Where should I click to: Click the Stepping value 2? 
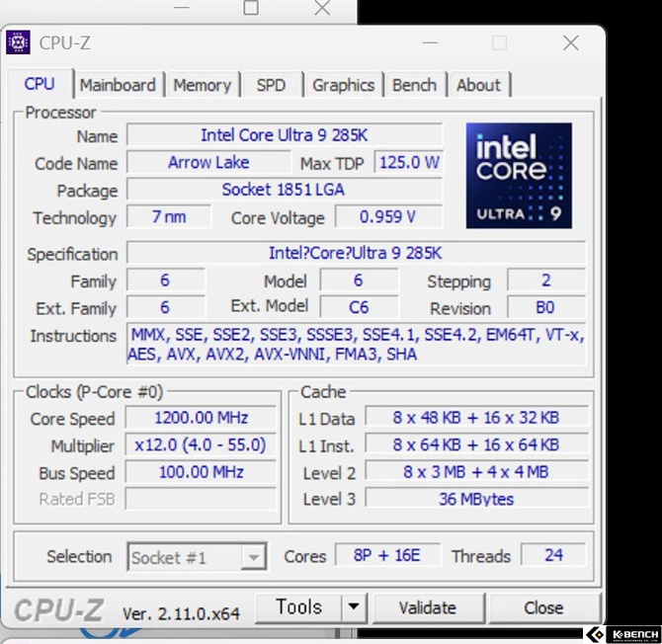(x=545, y=281)
